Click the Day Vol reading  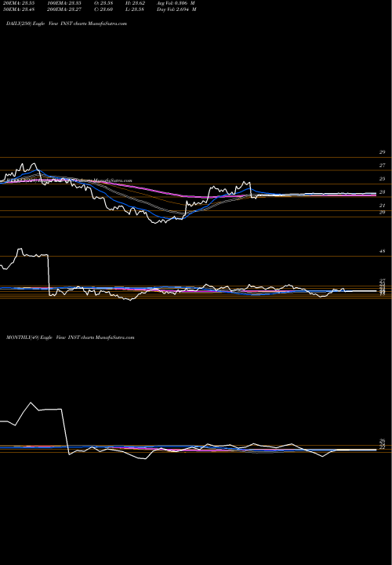click(176, 9)
